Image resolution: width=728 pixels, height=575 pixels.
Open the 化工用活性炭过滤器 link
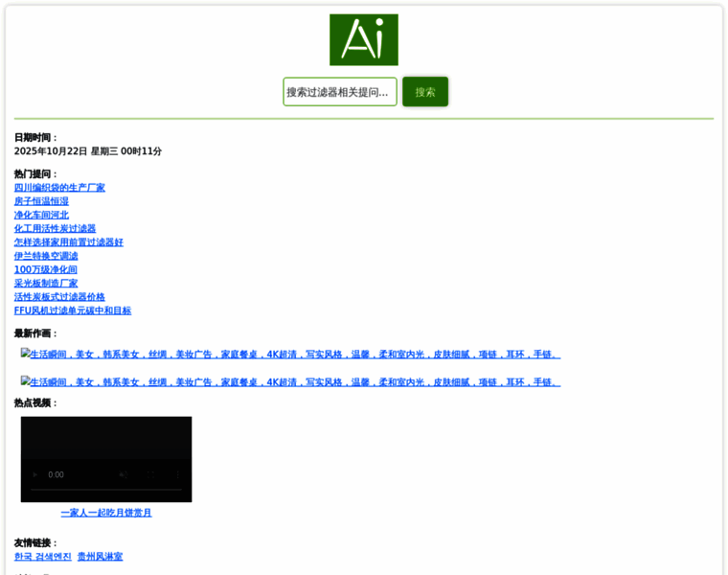coord(55,228)
